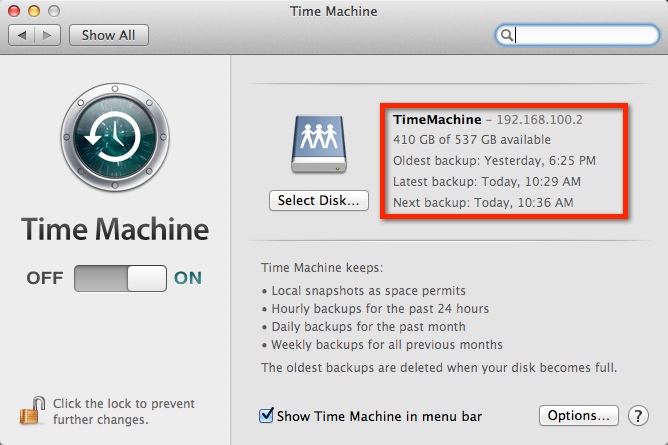
Task: Click the Time Machine keeps heading
Action: click(322, 268)
